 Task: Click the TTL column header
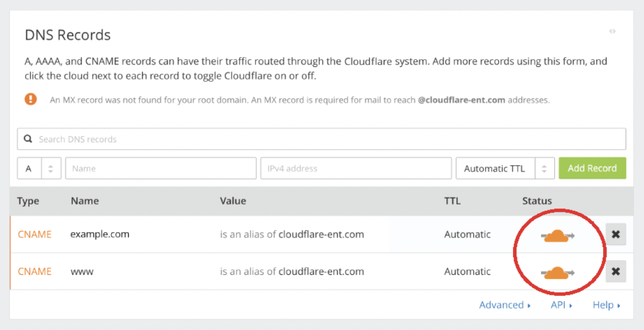452,201
